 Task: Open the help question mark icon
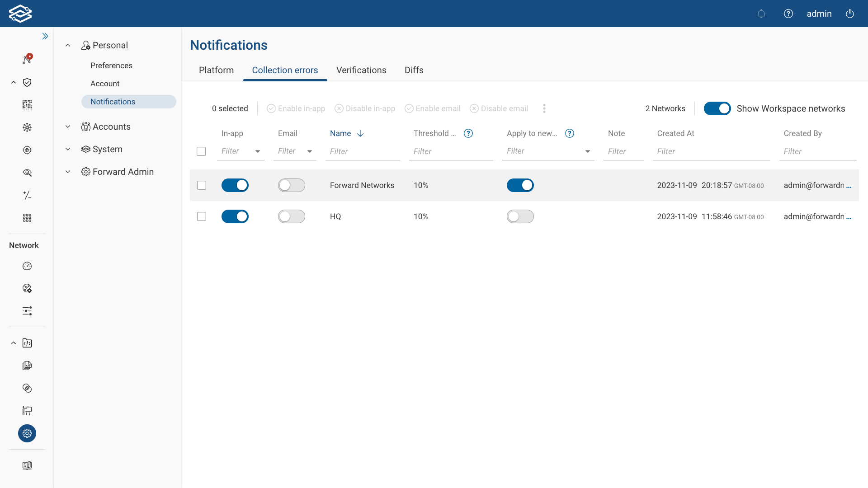(x=788, y=14)
